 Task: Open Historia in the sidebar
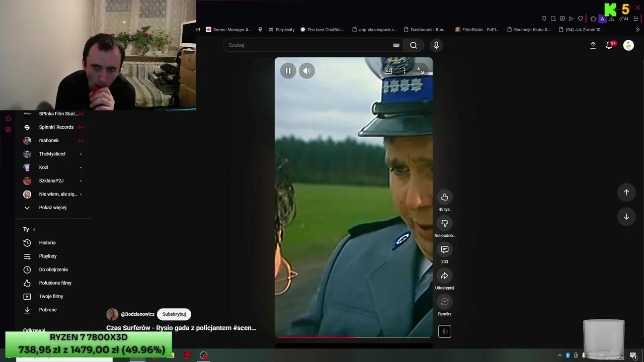tap(53, 243)
